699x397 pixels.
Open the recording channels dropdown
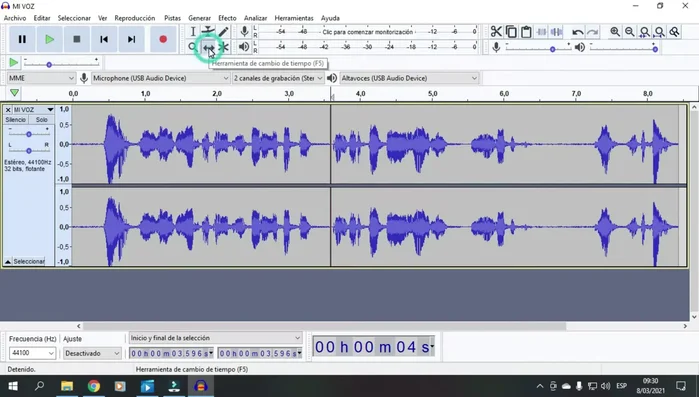click(278, 78)
